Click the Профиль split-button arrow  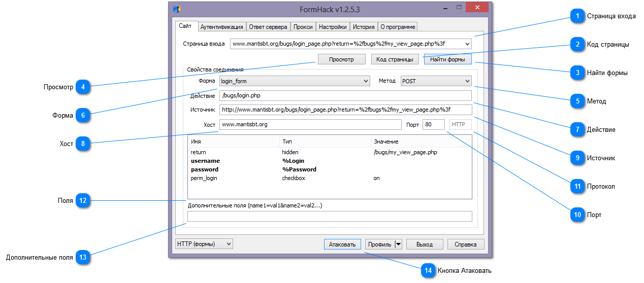(x=398, y=244)
